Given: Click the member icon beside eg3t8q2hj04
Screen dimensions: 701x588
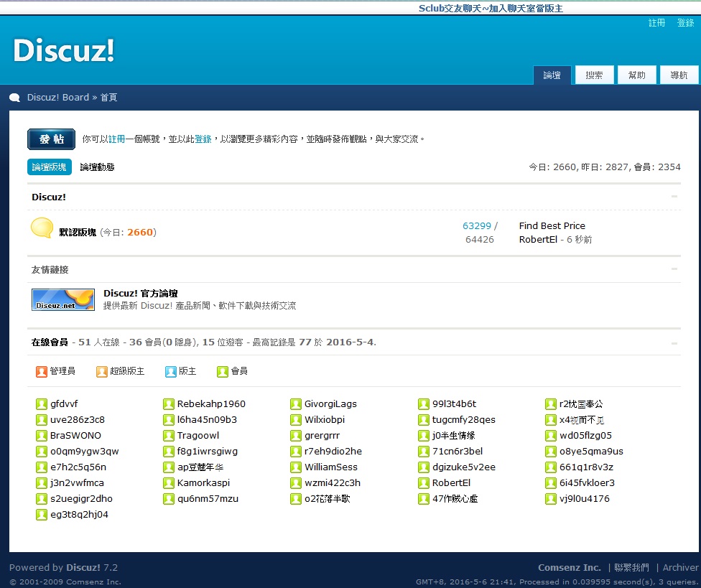Looking at the screenshot, I should pos(42,515).
